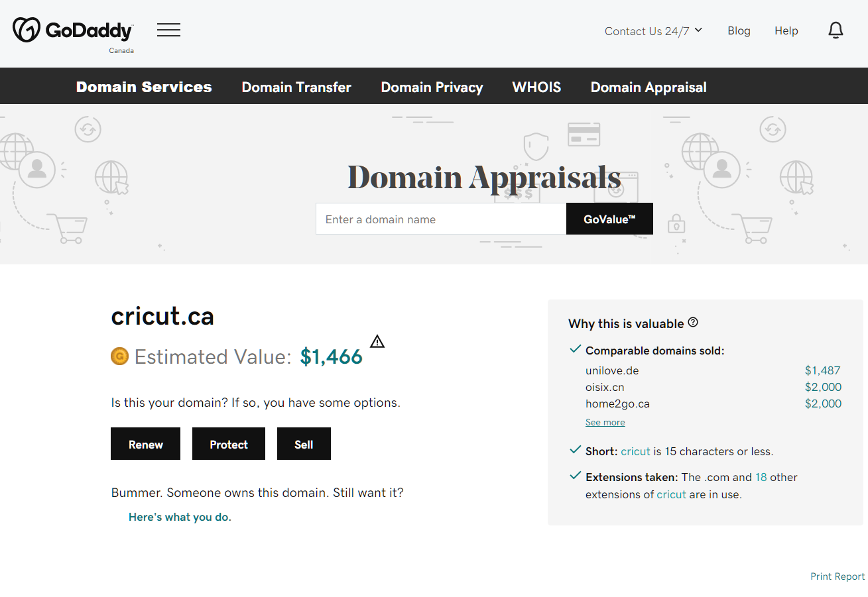Open Here's what you do link

[180, 517]
